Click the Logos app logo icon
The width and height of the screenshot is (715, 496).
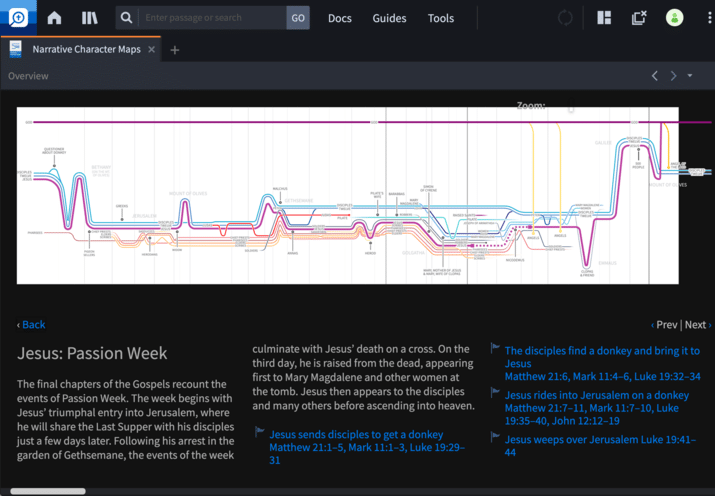click(18, 18)
